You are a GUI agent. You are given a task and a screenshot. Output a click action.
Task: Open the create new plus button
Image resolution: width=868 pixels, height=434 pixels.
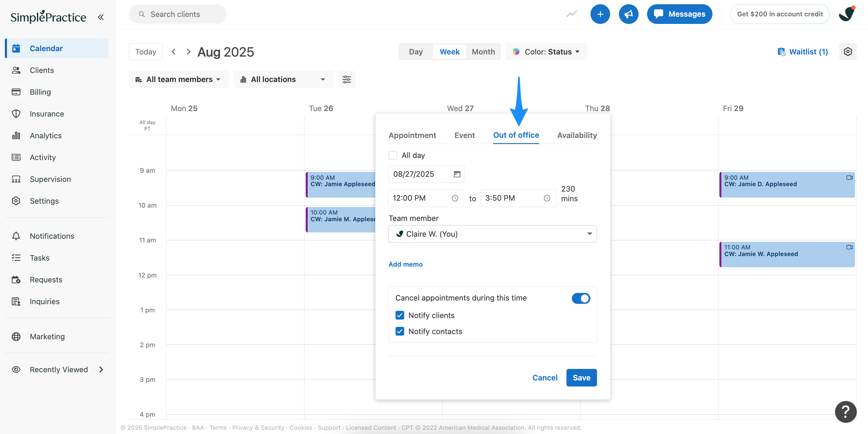600,14
